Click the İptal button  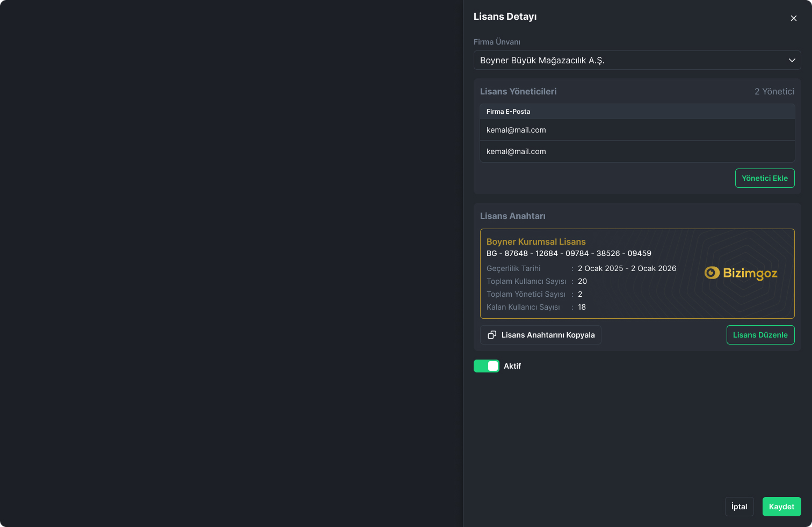pos(740,507)
